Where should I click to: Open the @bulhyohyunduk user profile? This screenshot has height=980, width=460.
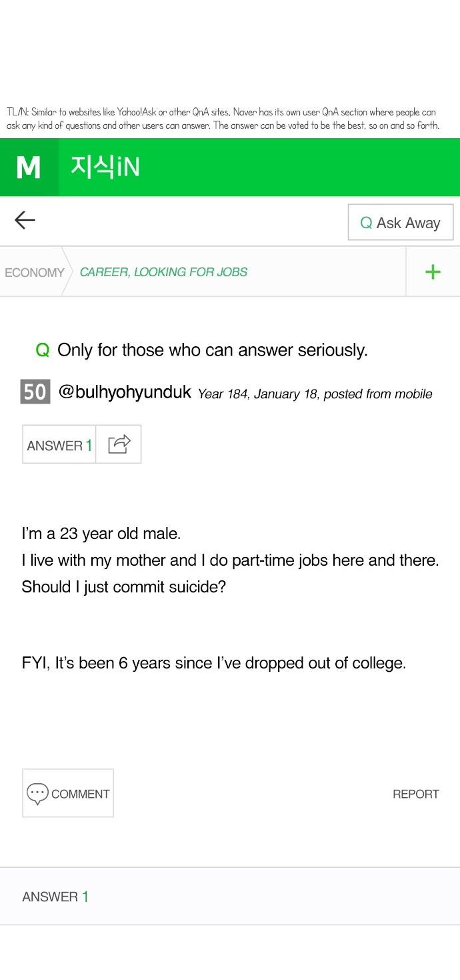125,392
